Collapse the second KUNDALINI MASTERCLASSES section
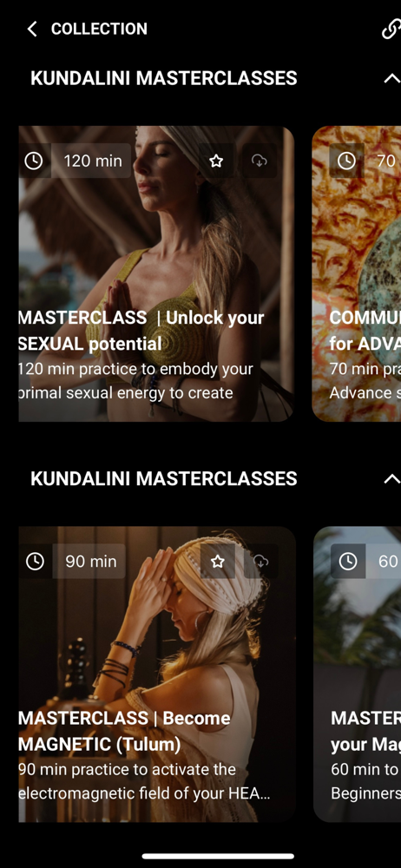Screen dimensions: 401x868 [391, 478]
